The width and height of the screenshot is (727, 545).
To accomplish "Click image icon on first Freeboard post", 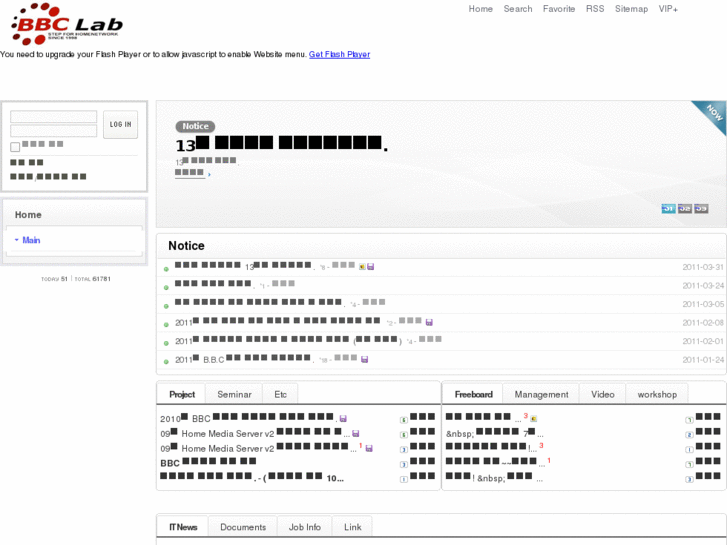I will click(x=534, y=419).
